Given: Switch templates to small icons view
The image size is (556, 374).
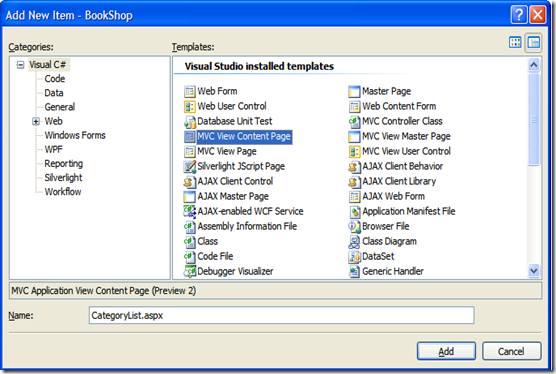Looking at the screenshot, I should click(534, 43).
